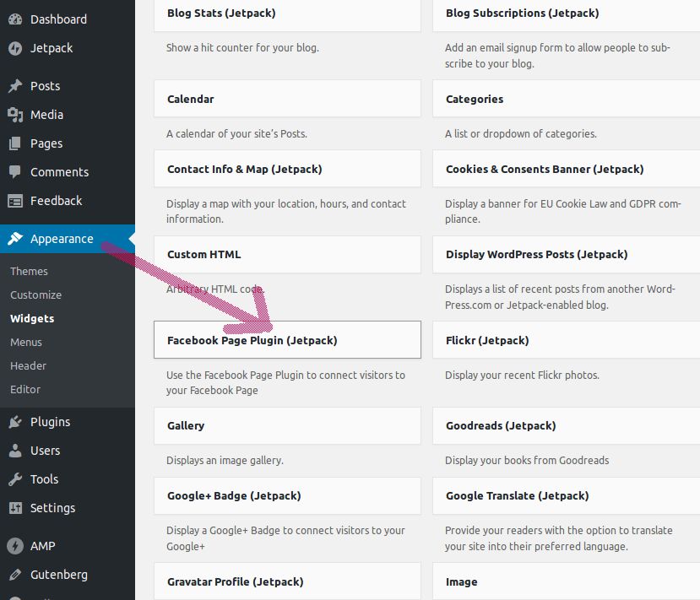Click 'Displays an image gallery.' description

pyautogui.click(x=225, y=461)
